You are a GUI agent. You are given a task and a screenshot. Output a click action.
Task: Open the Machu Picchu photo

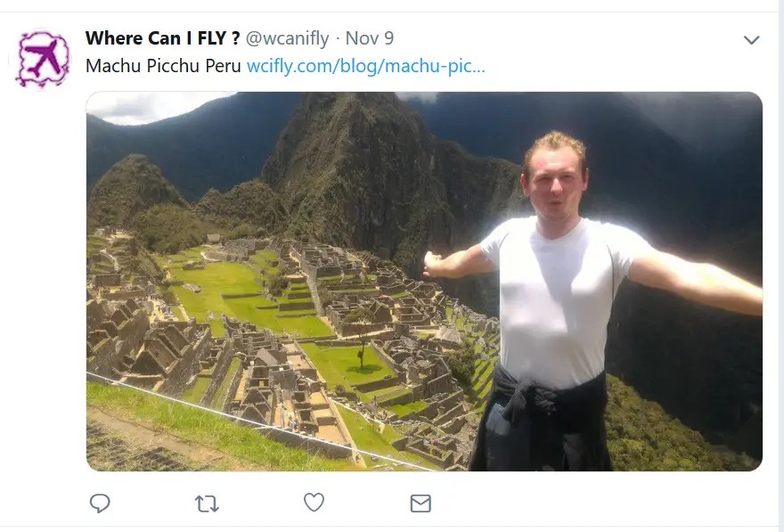[424, 281]
